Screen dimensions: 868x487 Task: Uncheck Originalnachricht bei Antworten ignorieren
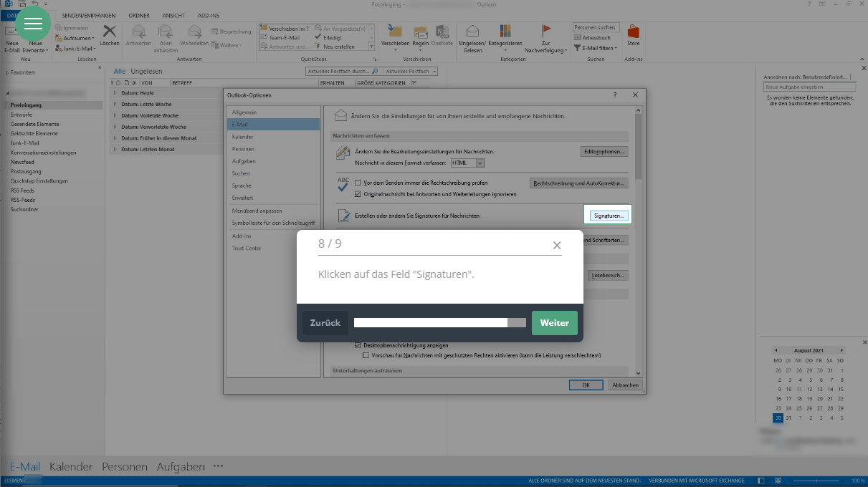tap(358, 194)
